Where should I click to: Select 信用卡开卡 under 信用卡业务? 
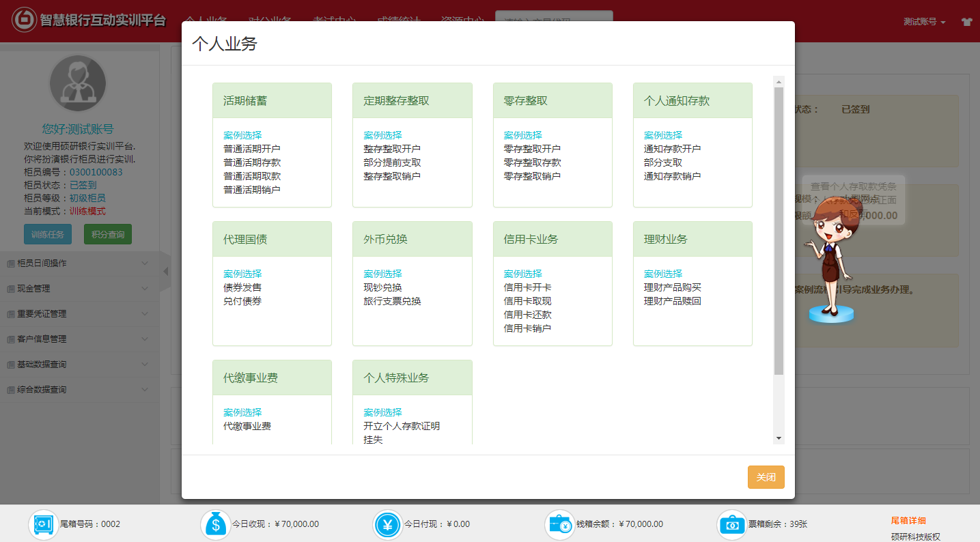pyautogui.click(x=527, y=287)
